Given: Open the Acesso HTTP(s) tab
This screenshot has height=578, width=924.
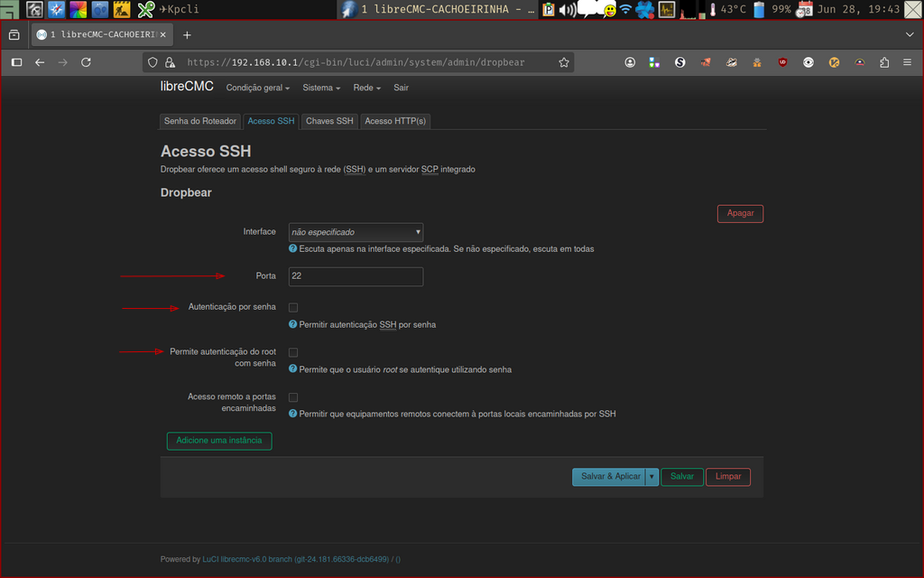Looking at the screenshot, I should [395, 122].
